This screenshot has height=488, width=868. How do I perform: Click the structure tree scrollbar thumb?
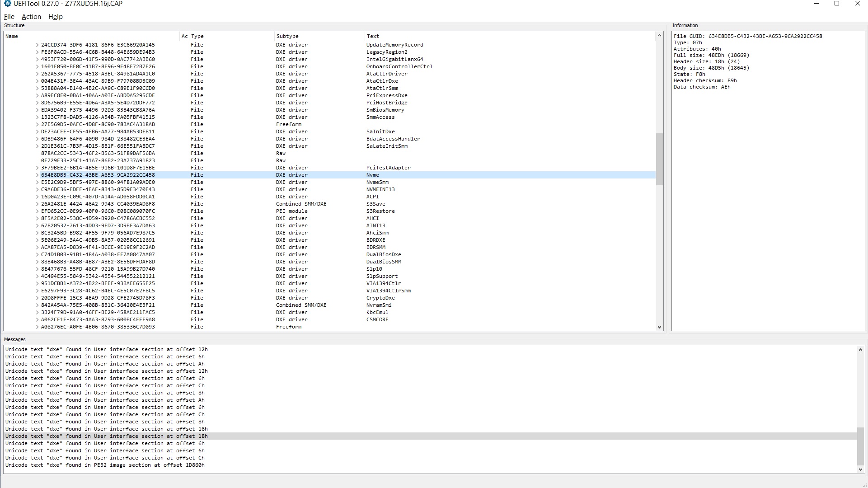(659, 159)
